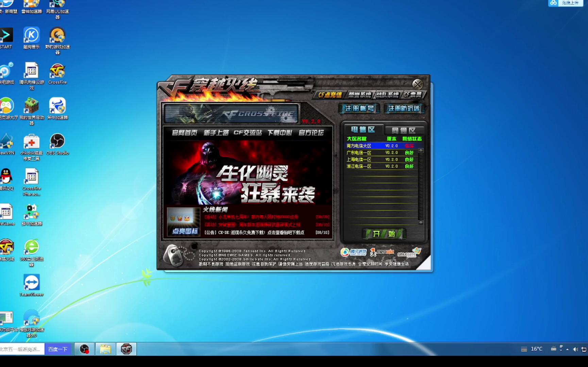Click the 百度一下 search button
Image resolution: width=588 pixels, height=367 pixels.
(x=58, y=349)
